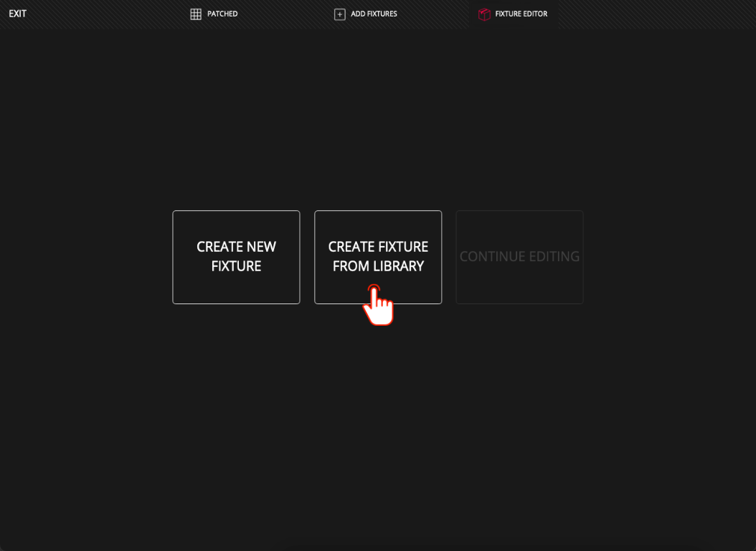
Task: Click the Fixture Editor cube icon
Action: tap(484, 14)
